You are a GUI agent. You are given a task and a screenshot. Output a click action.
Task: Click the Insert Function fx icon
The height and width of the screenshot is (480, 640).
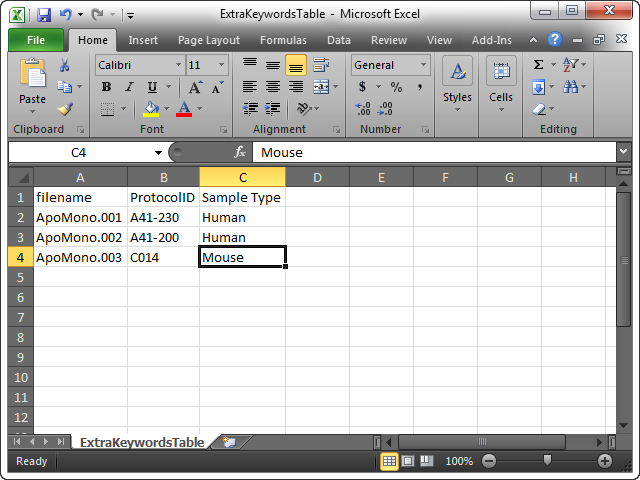click(x=240, y=152)
